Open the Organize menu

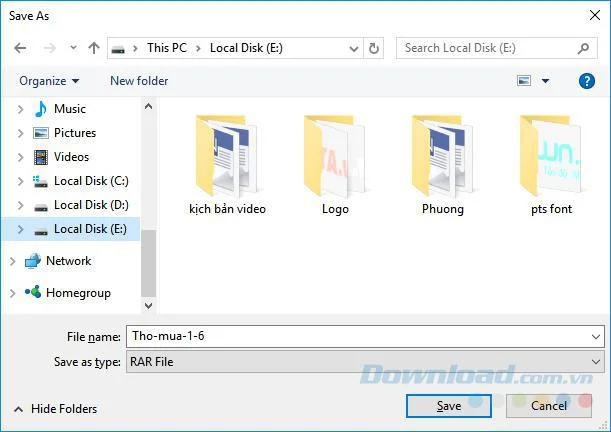click(x=49, y=81)
